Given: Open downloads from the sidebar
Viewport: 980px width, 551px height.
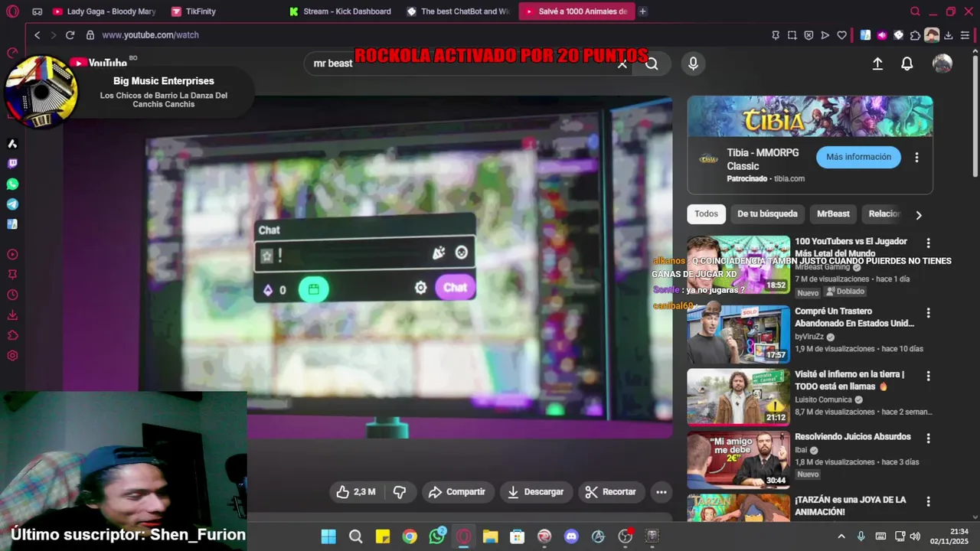Looking at the screenshot, I should tap(12, 315).
